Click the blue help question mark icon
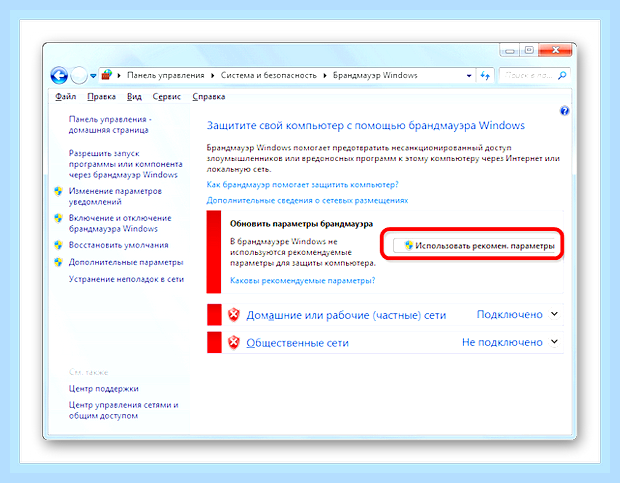The height and width of the screenshot is (483, 620). [564, 111]
